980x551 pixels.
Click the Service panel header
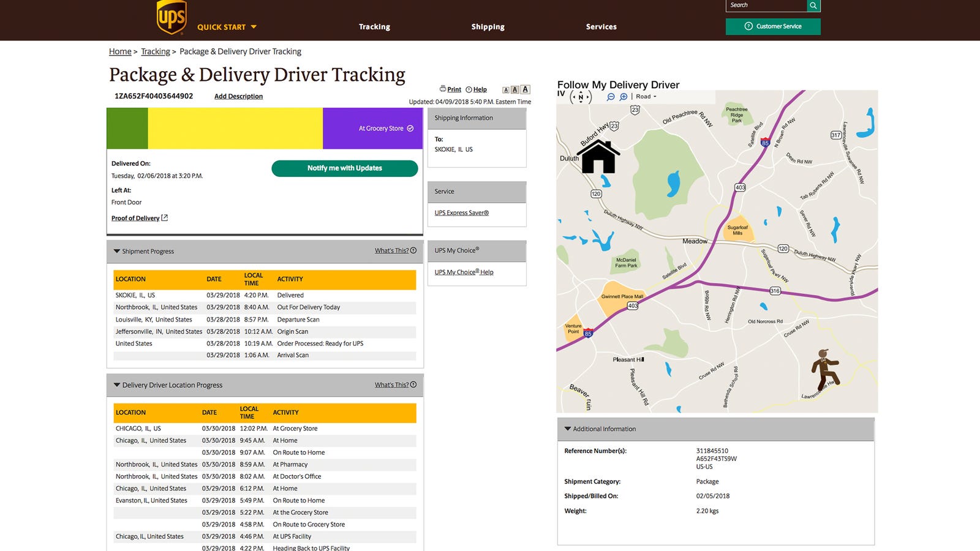point(477,192)
